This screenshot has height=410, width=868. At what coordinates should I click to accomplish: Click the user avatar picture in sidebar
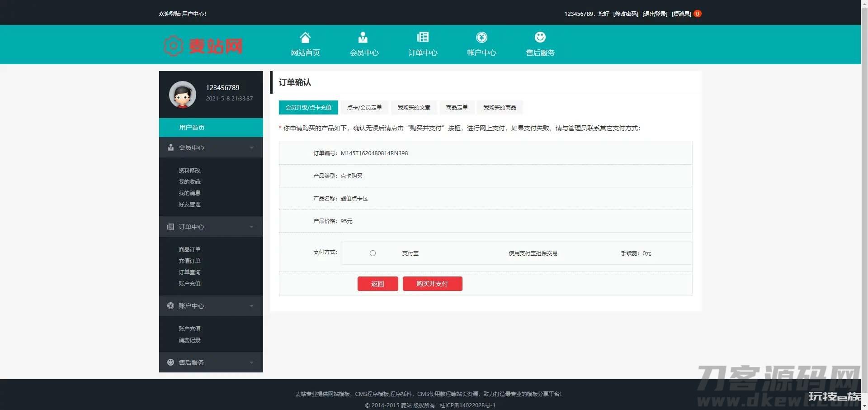[x=183, y=95]
